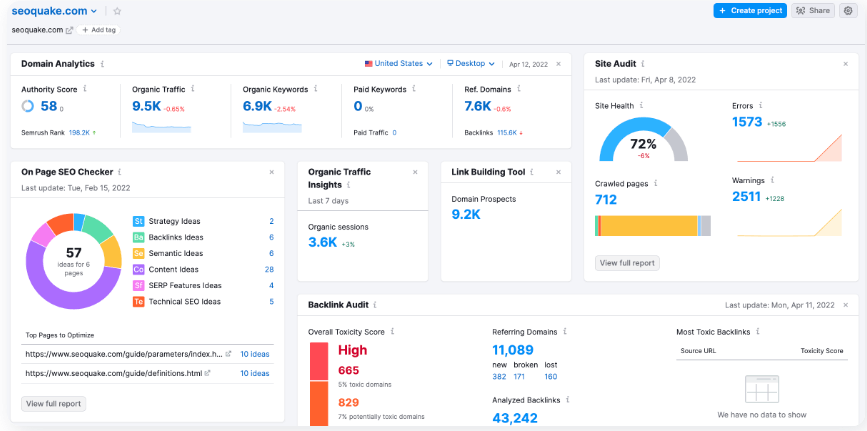
Task: Open Organic sessions 3.6K value
Action: tap(322, 242)
